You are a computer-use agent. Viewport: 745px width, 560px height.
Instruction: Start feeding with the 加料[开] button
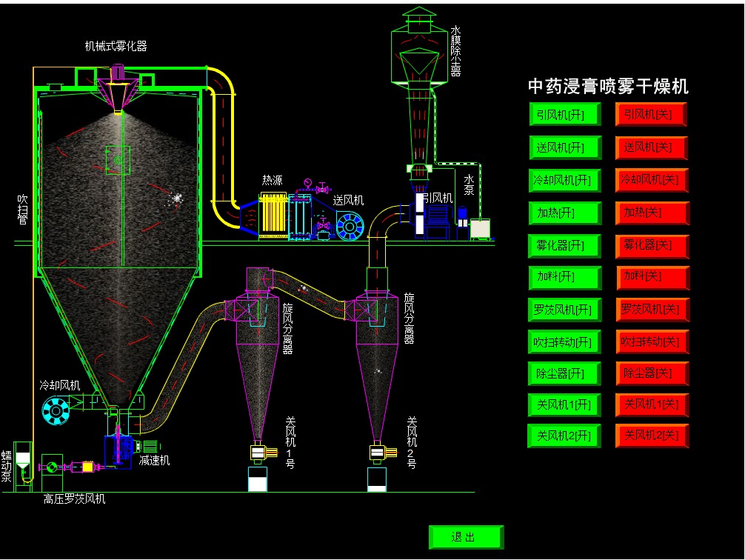565,278
